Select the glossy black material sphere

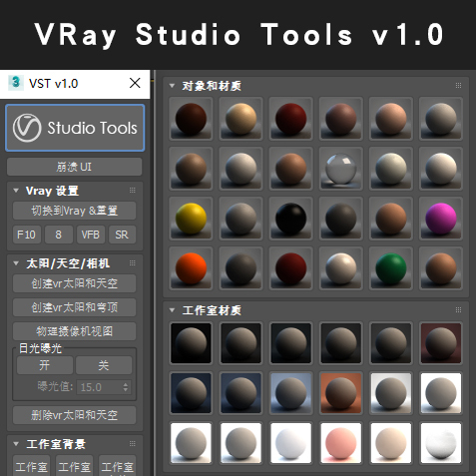(291, 219)
